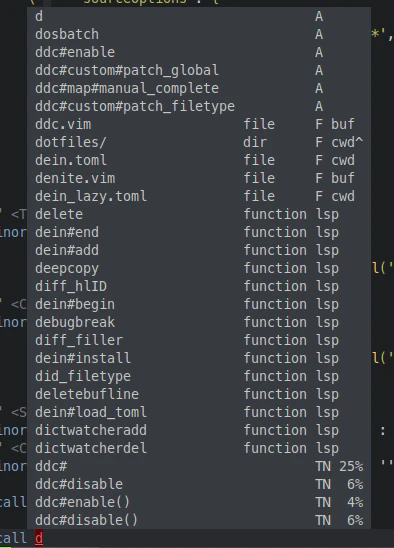Select 'deletebufline' function candidate
The image size is (394, 548).
[199, 394]
